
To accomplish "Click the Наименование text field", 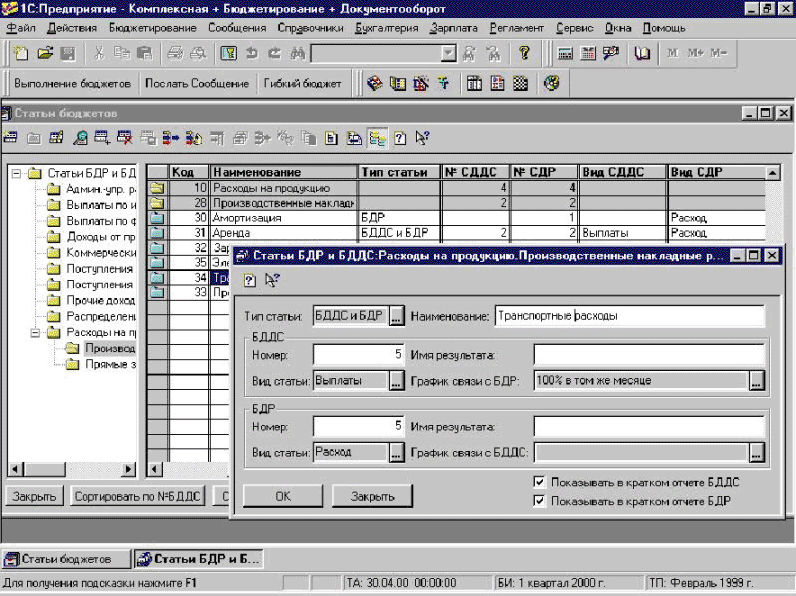I will point(629,316).
